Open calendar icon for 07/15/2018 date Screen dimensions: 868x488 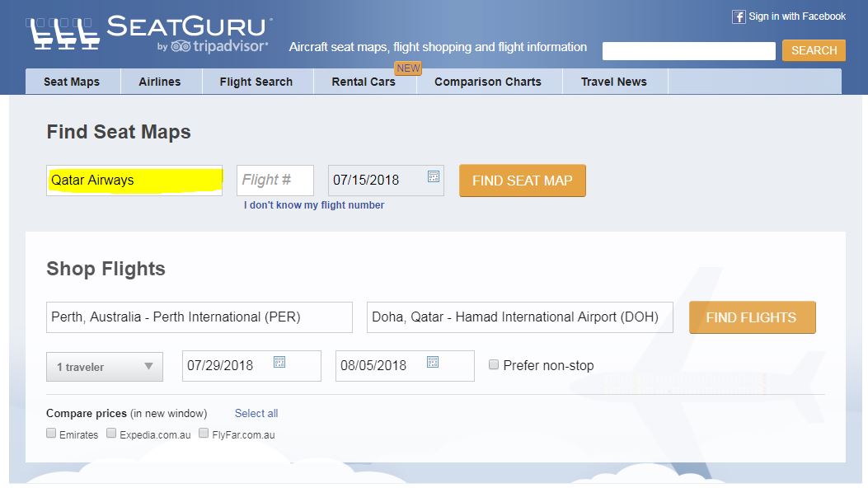434,176
